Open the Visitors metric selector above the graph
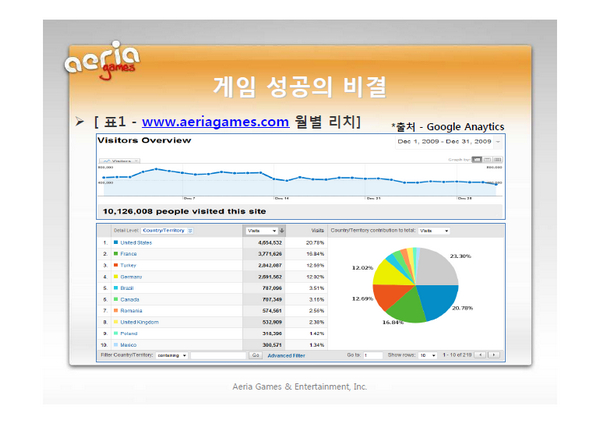 coord(119,161)
